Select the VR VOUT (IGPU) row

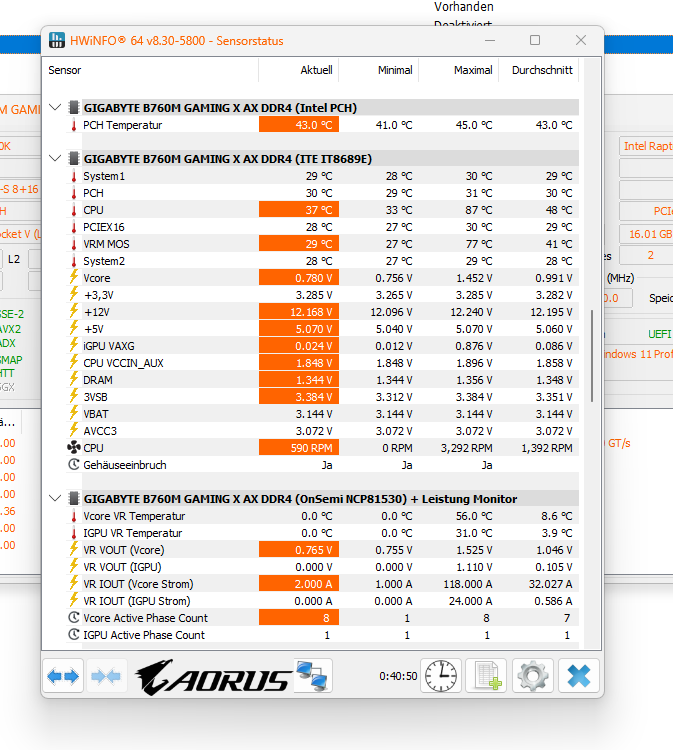[322, 567]
